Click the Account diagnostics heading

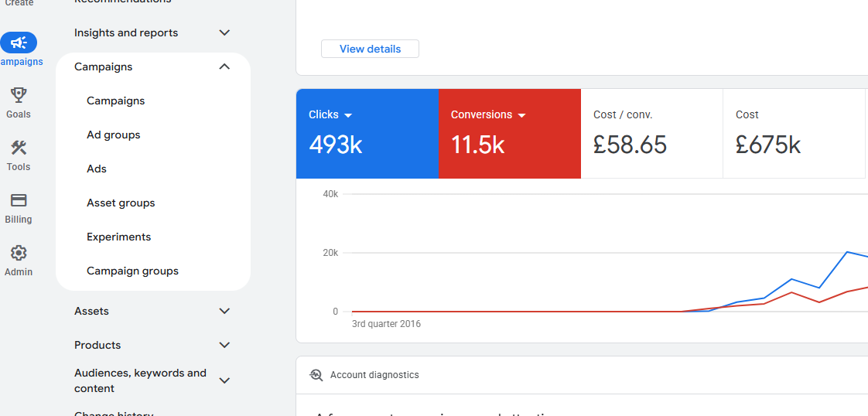pyautogui.click(x=374, y=375)
